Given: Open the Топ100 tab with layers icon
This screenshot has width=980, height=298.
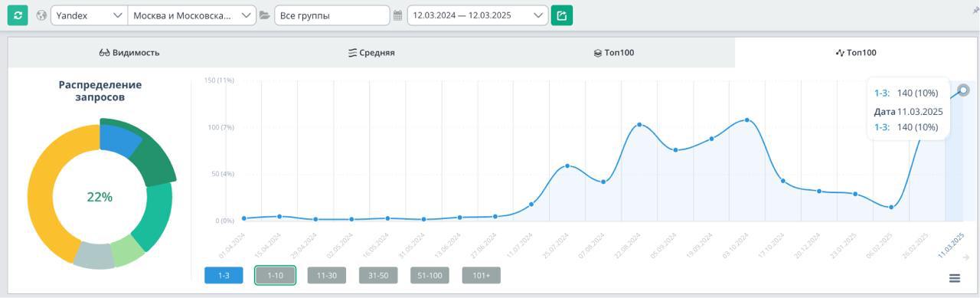Looking at the screenshot, I should [613, 53].
